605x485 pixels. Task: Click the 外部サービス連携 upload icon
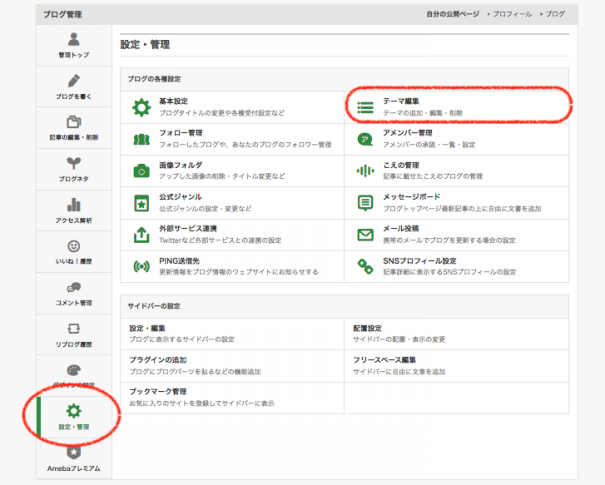pos(141,234)
